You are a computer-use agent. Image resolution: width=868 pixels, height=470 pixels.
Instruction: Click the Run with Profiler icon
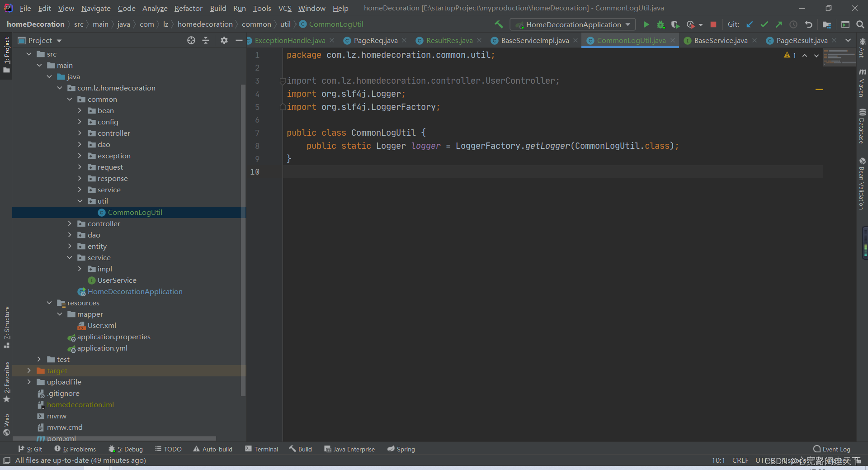(690, 24)
